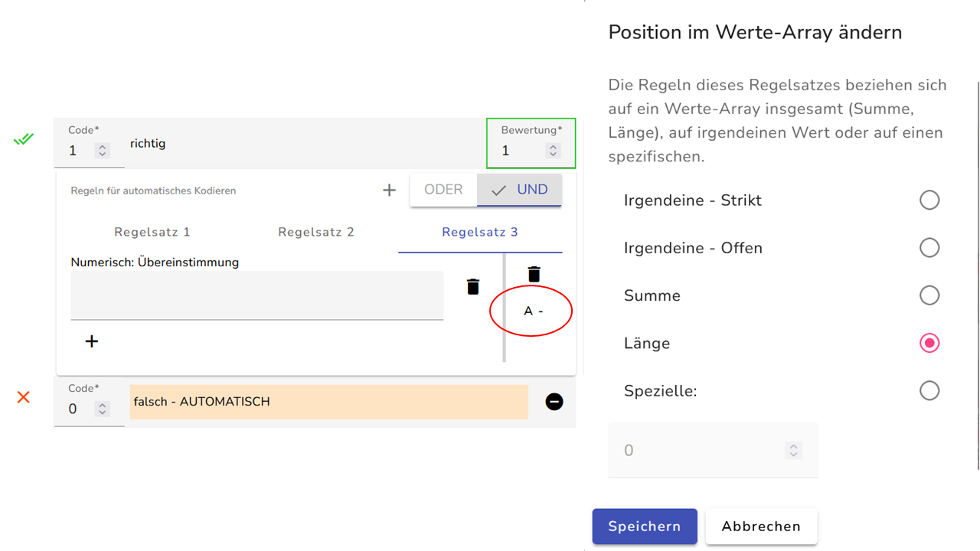Adjust the Bewertung value with its stepper arrows
This screenshot has height=551, width=980.
(x=554, y=151)
